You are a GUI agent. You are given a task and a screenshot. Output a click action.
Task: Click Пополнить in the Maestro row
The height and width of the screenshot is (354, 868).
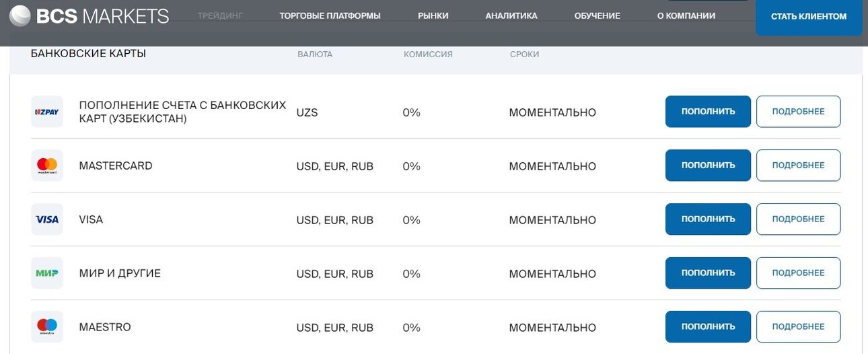[708, 327]
